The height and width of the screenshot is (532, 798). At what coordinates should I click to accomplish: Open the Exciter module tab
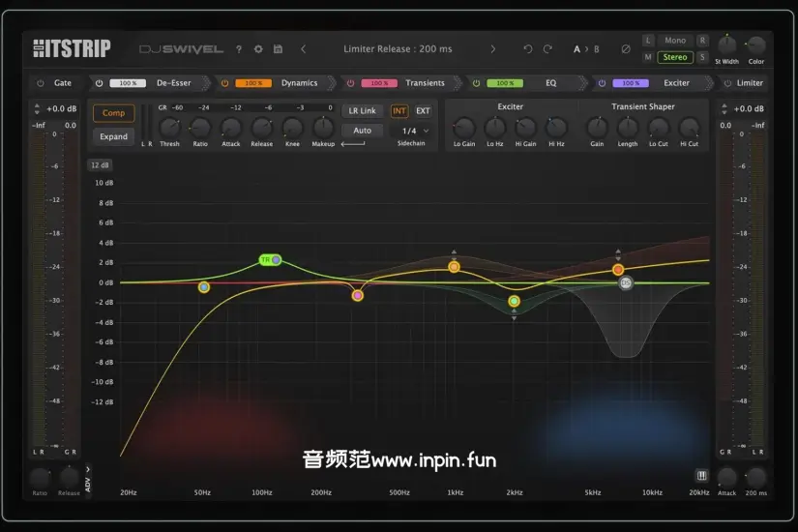click(x=676, y=83)
